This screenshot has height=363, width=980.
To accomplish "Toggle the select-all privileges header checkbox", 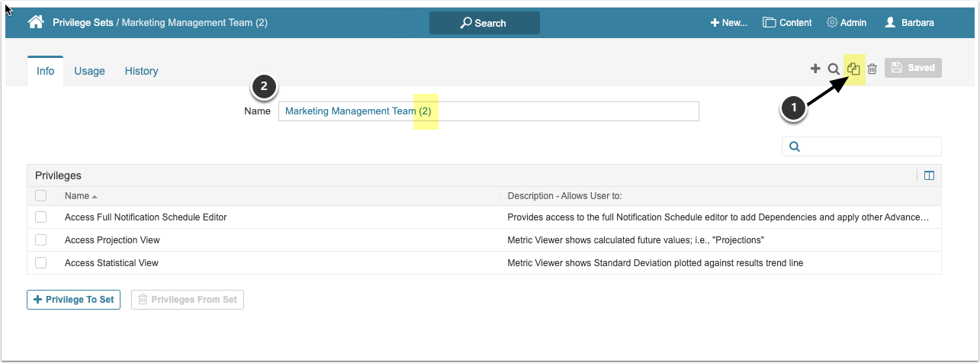I will (41, 196).
